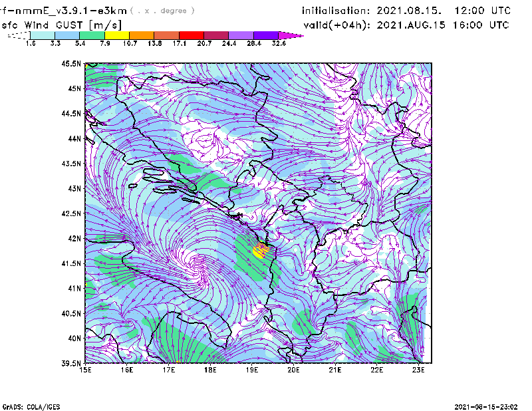Click the "GrADS: COLA/IGES" credit text
The image size is (532, 411).
click(31, 407)
